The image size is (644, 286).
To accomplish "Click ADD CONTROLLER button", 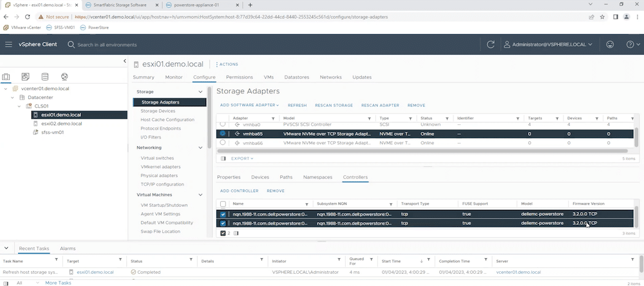I will point(239,191).
